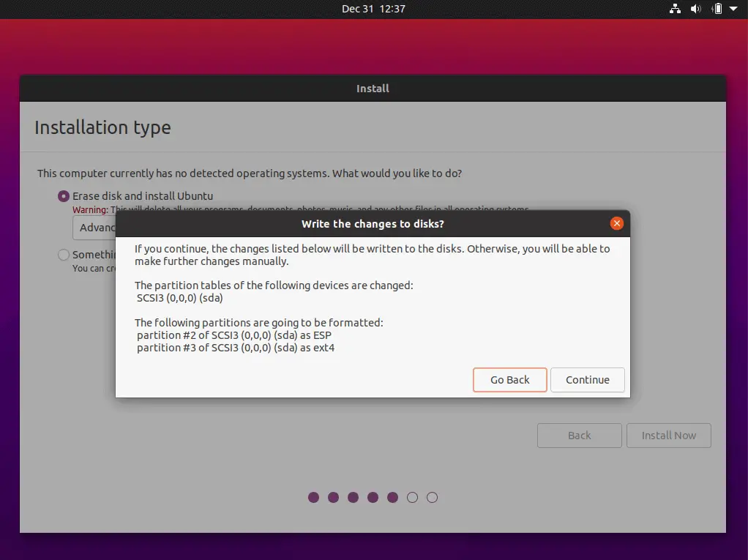Click the partially hidden Advanced features button
Viewport: 748px width, 560px height.
click(x=94, y=228)
